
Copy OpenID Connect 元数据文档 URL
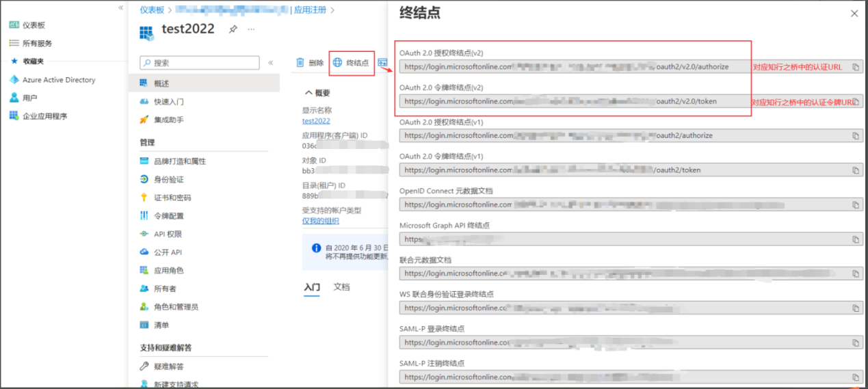[856, 204]
